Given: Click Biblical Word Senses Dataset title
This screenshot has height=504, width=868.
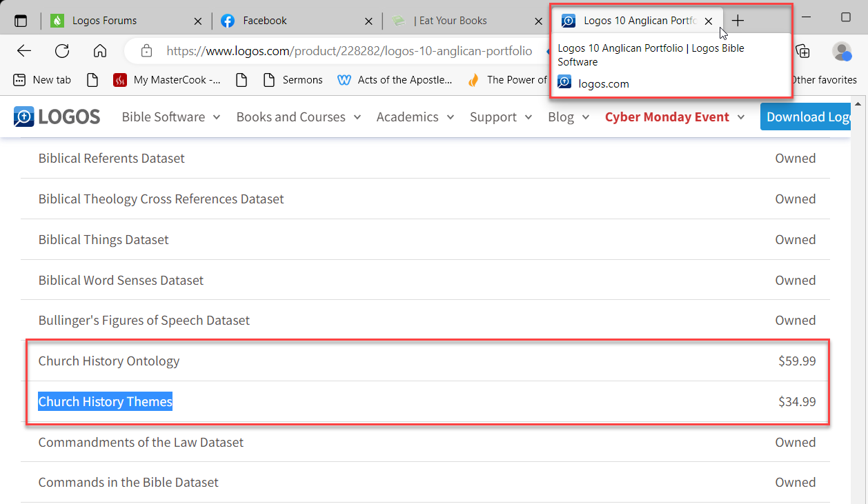Looking at the screenshot, I should (x=121, y=280).
